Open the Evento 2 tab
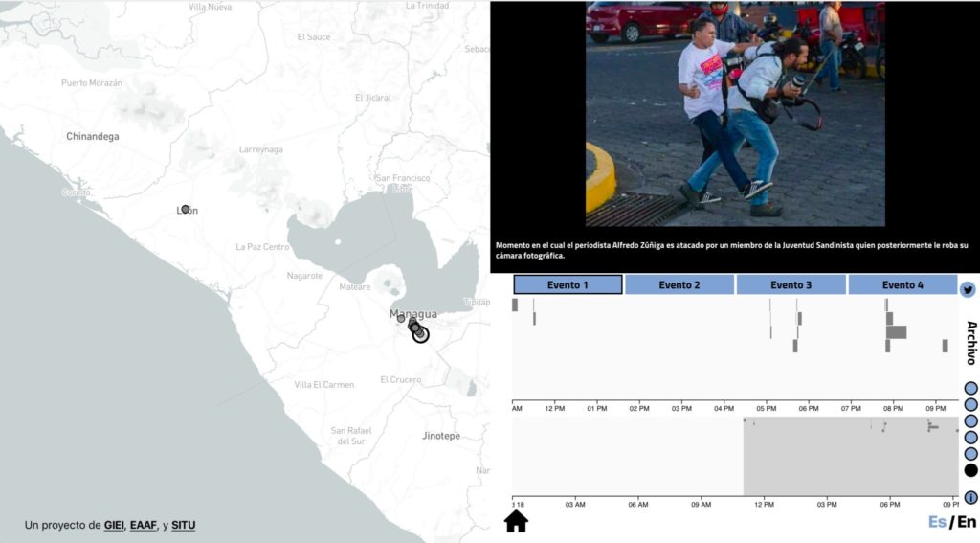The width and height of the screenshot is (980, 543). [x=679, y=284]
